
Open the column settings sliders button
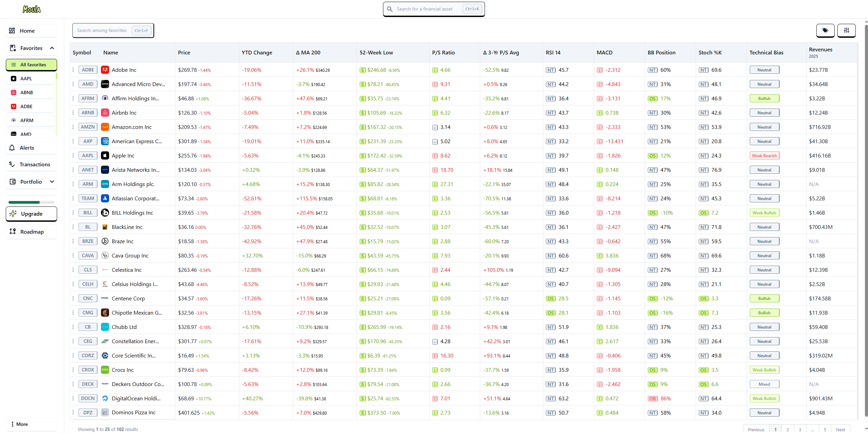846,30
